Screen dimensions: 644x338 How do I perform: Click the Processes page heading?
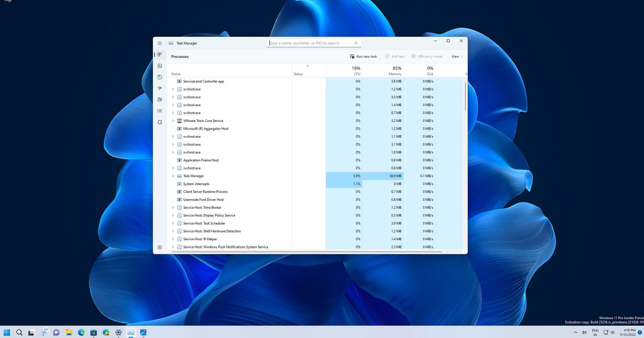(180, 57)
